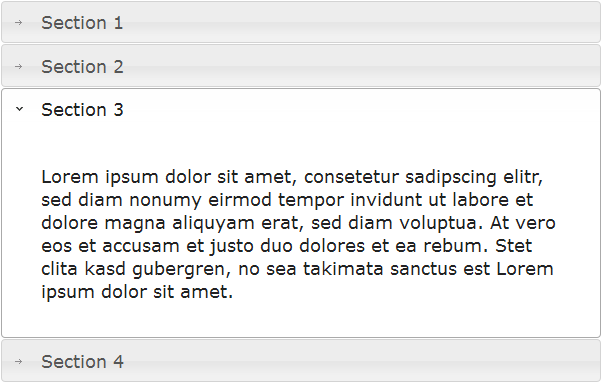
Task: Click the blank gray area of Section 4 bar
Action: [361, 361]
